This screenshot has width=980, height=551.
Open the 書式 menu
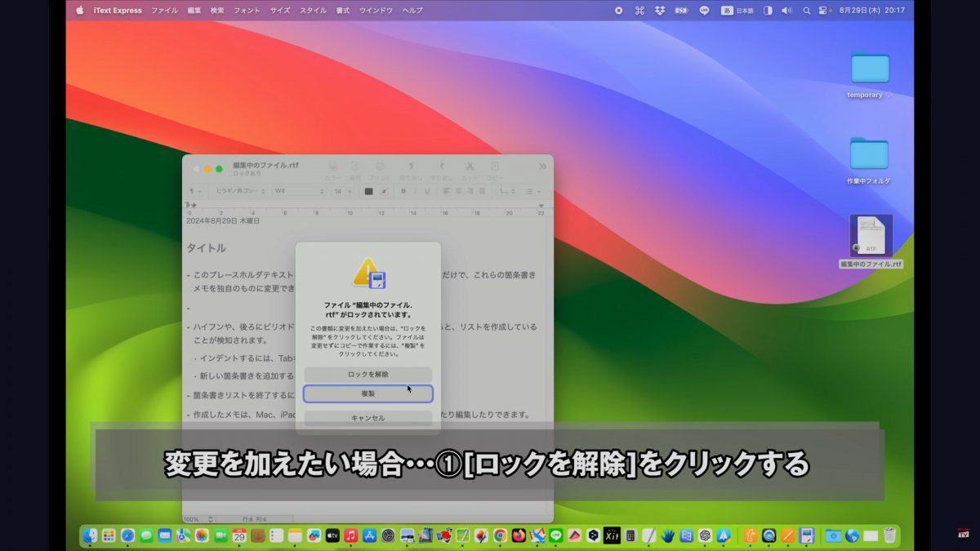[343, 11]
